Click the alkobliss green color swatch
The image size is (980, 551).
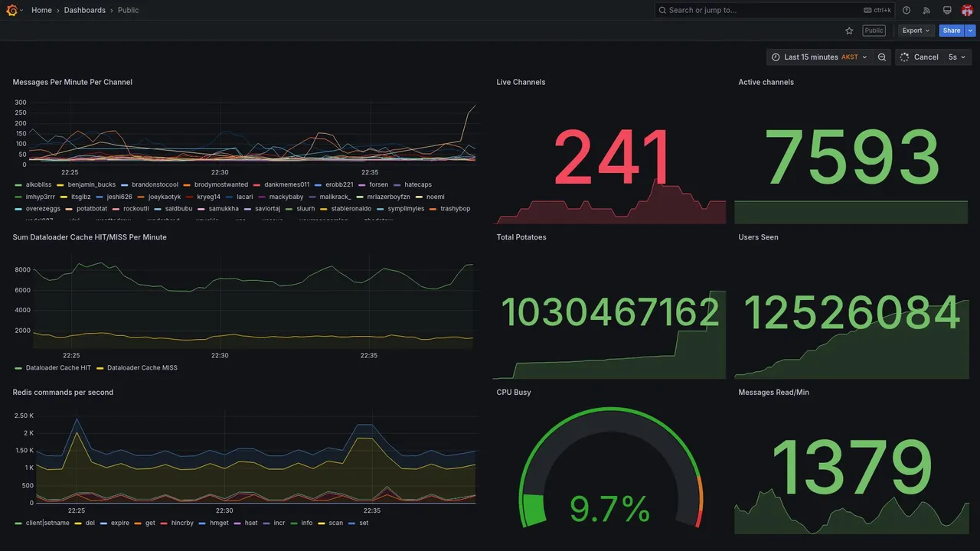click(x=18, y=185)
